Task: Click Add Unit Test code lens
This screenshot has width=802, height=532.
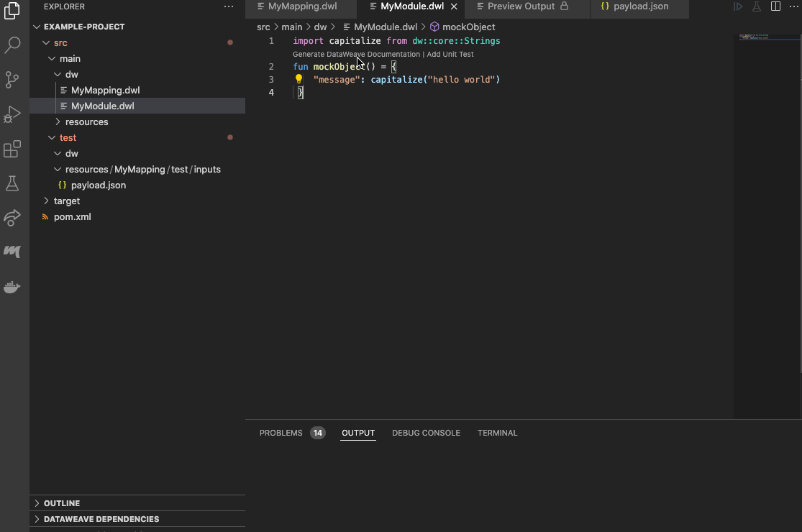Action: tap(450, 54)
